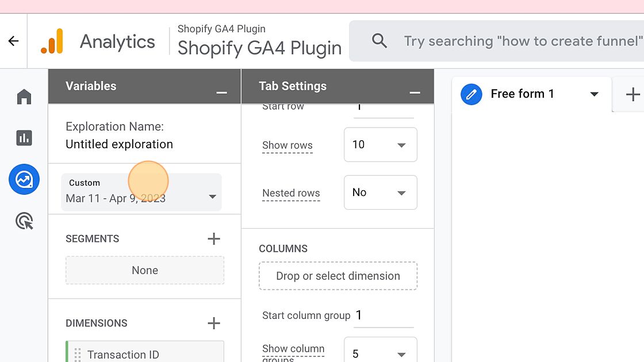Click the Google Analytics logo
644x362 pixels.
click(52, 42)
